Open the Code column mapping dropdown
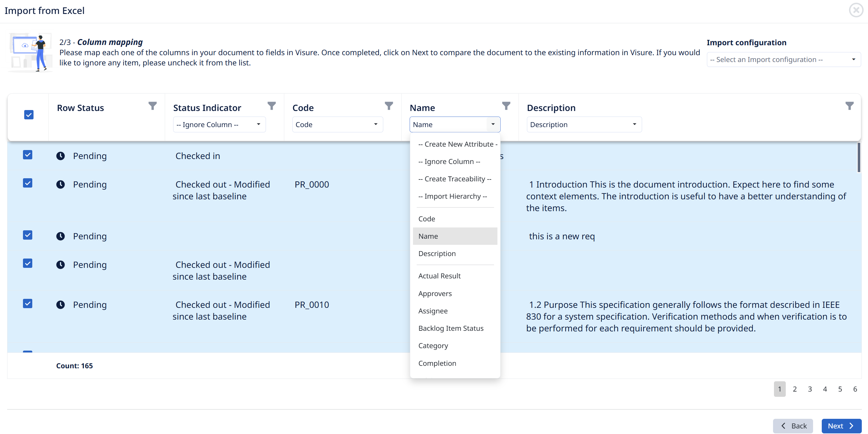 pyautogui.click(x=338, y=125)
